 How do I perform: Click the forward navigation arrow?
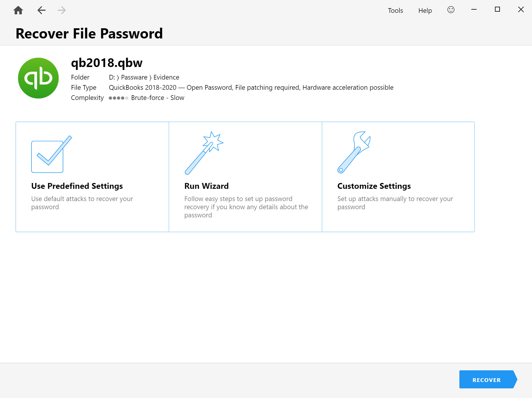pyautogui.click(x=62, y=10)
